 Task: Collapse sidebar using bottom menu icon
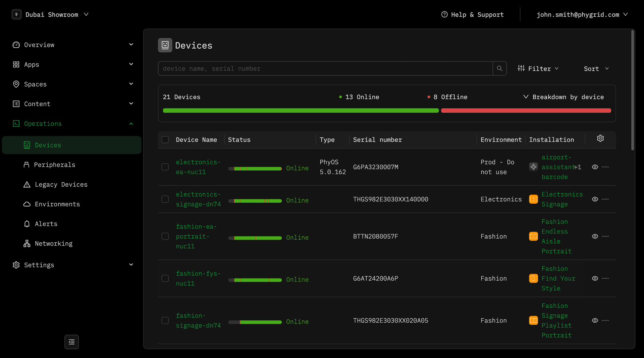(71, 342)
